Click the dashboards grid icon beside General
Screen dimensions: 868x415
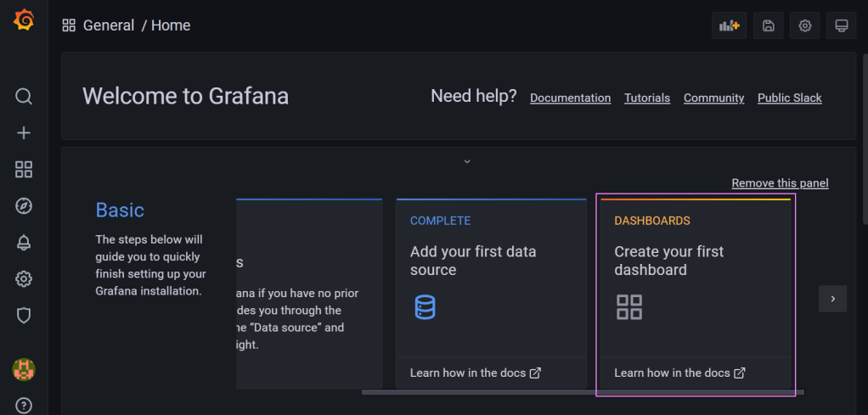click(x=69, y=25)
